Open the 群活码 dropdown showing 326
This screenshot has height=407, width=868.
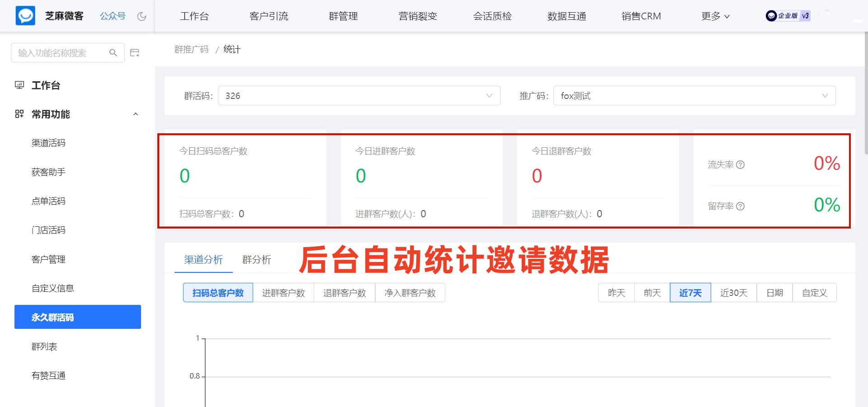tap(359, 96)
